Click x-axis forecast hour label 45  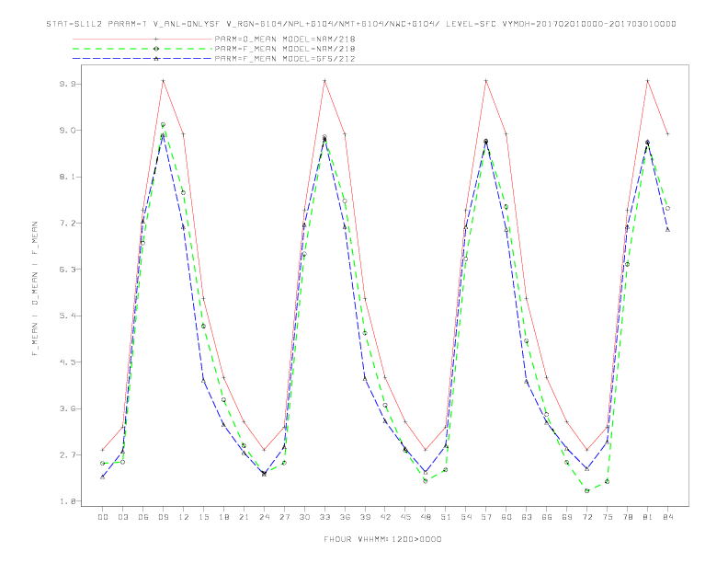point(405,517)
